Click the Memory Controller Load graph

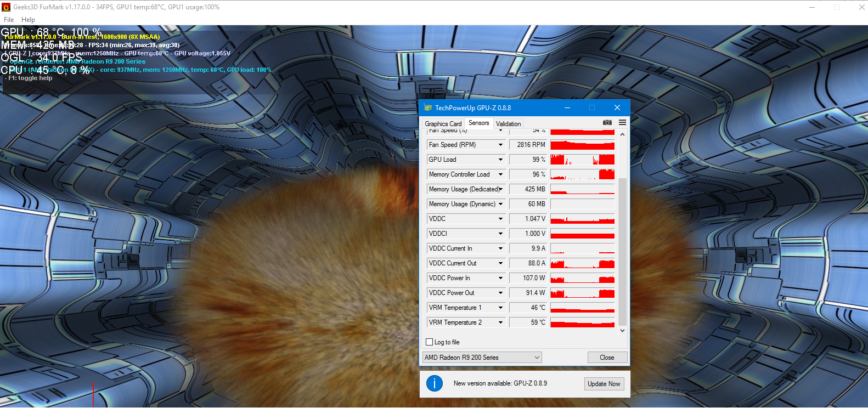[583, 174]
